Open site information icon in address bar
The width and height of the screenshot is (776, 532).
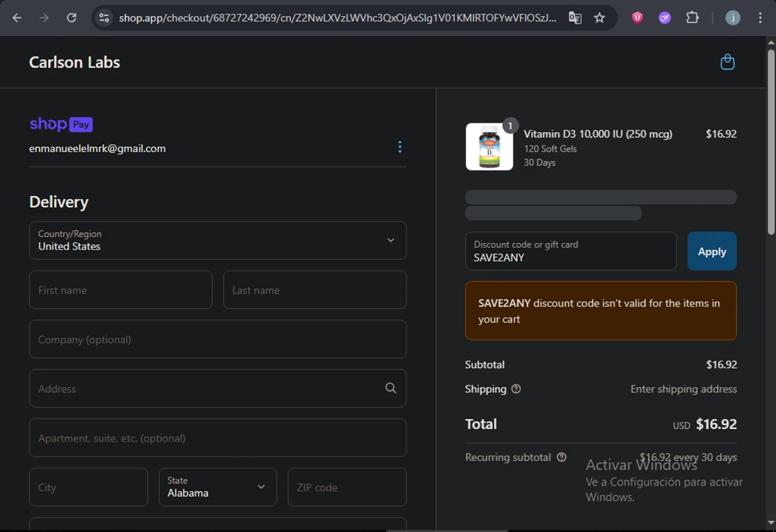tap(104, 18)
